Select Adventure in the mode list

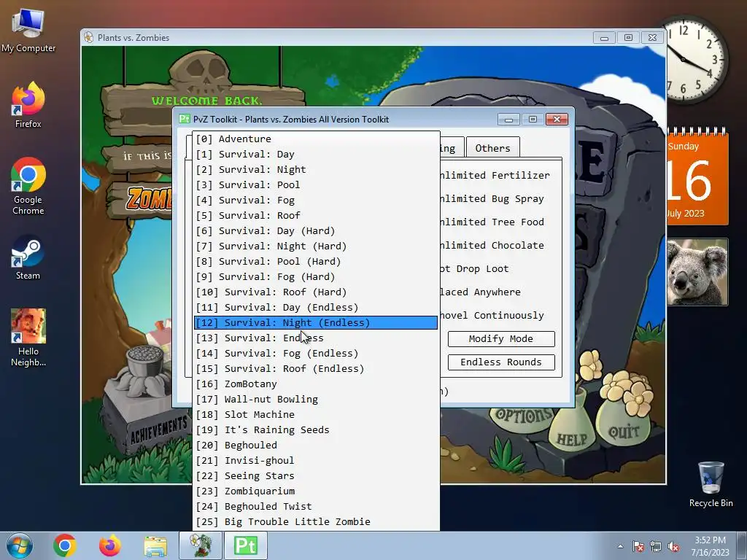316,139
